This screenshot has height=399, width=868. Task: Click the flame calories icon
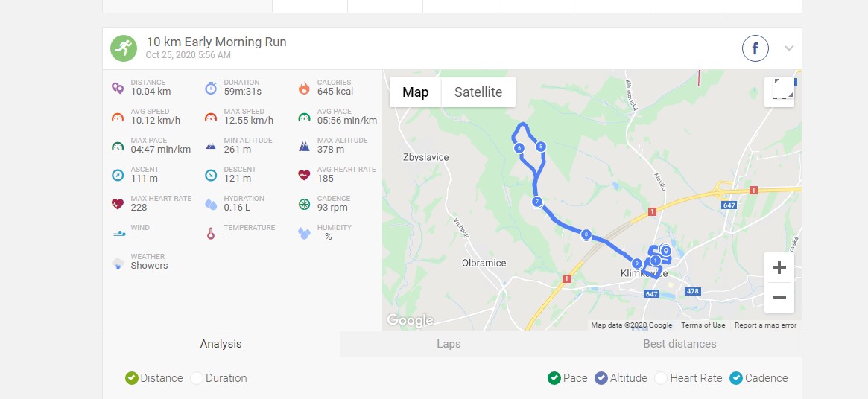[x=304, y=88]
